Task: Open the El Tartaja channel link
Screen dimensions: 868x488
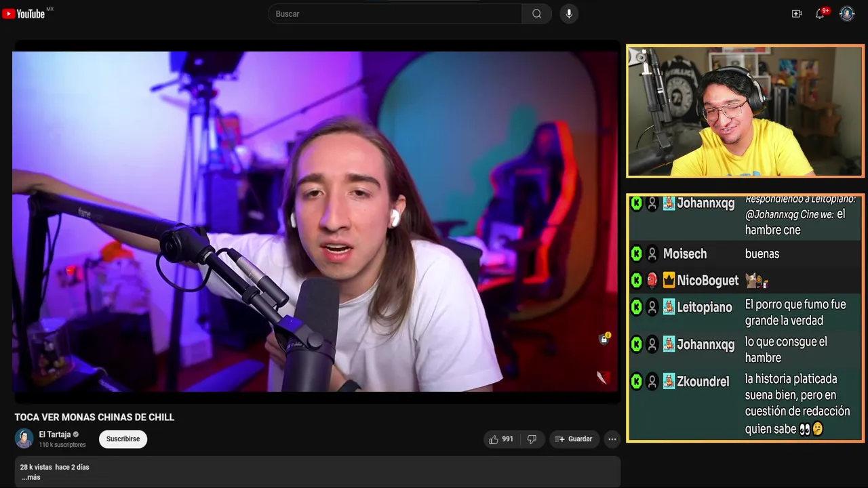Action: point(55,434)
